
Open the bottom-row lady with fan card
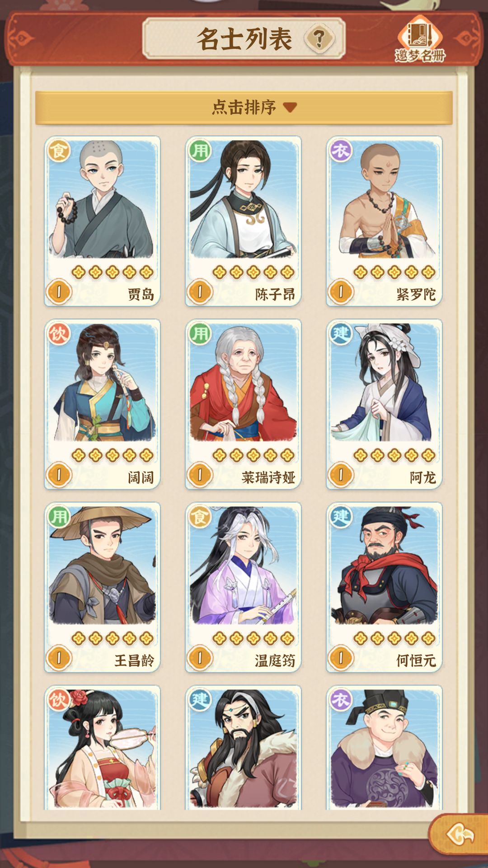[x=103, y=748]
